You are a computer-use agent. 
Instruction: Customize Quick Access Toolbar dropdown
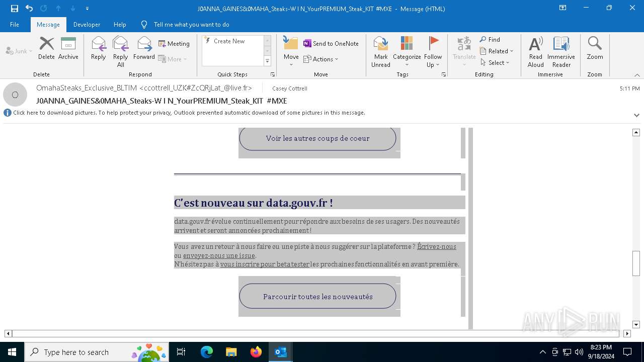pyautogui.click(x=87, y=9)
